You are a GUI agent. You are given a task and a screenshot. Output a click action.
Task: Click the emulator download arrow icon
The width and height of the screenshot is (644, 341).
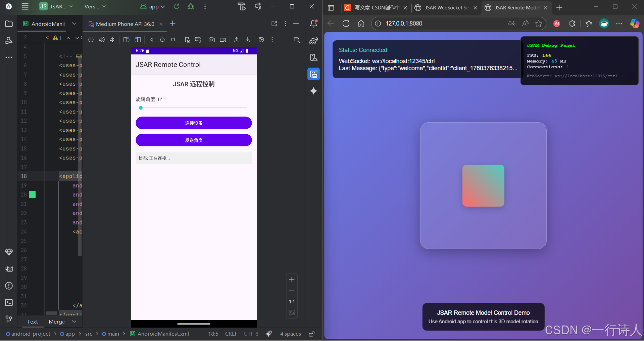pyautogui.click(x=247, y=40)
